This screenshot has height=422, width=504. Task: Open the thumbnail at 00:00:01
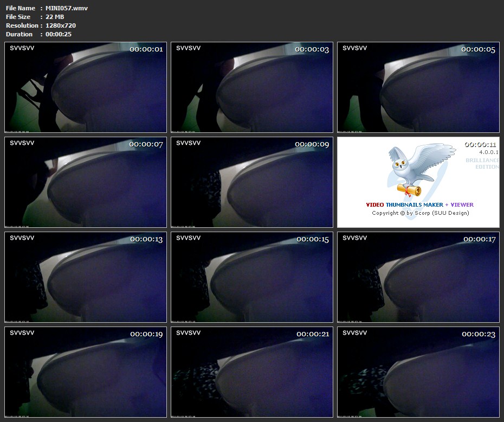[x=86, y=87]
